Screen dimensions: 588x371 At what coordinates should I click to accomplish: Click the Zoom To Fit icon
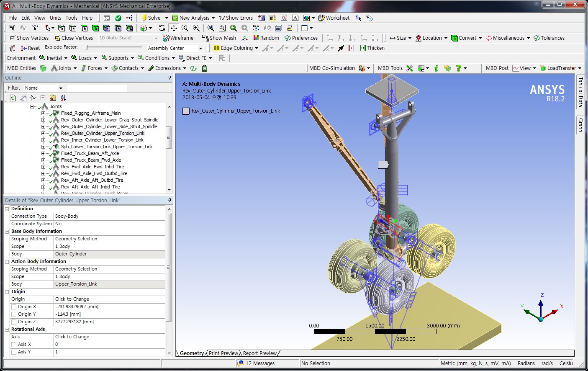[x=211, y=28]
